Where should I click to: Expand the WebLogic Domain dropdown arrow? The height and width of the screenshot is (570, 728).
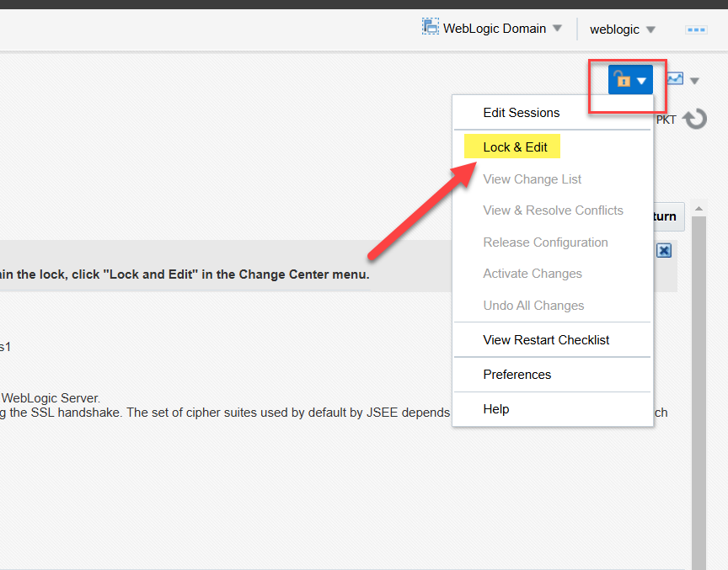(x=557, y=29)
